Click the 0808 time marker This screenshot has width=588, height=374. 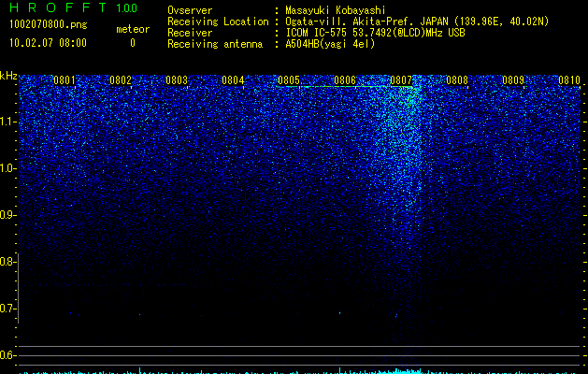coord(457,80)
